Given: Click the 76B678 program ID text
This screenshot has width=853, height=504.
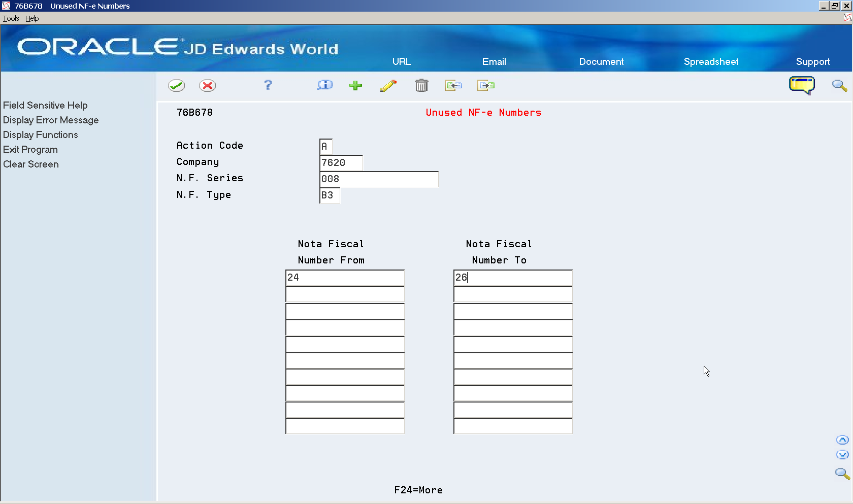Looking at the screenshot, I should pyautogui.click(x=194, y=112).
